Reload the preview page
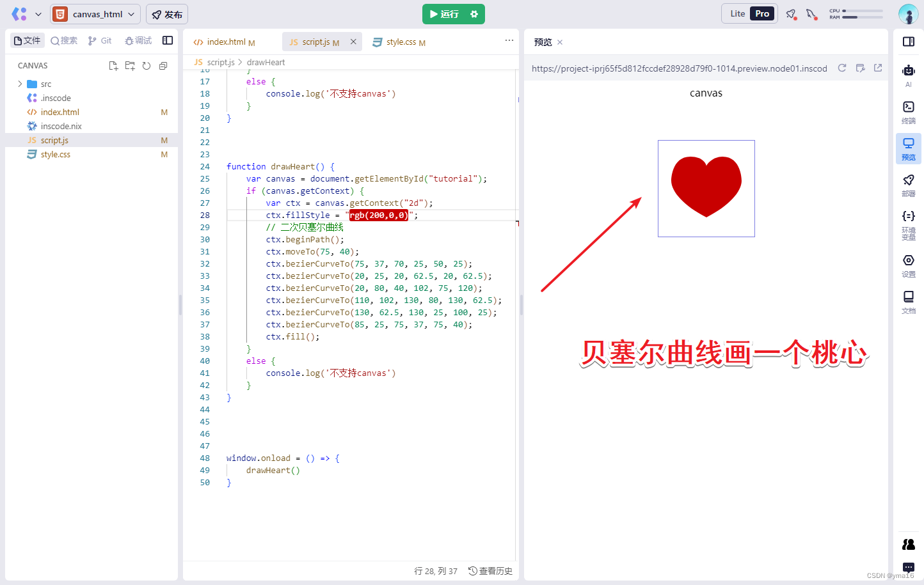This screenshot has height=585, width=924. coord(842,68)
